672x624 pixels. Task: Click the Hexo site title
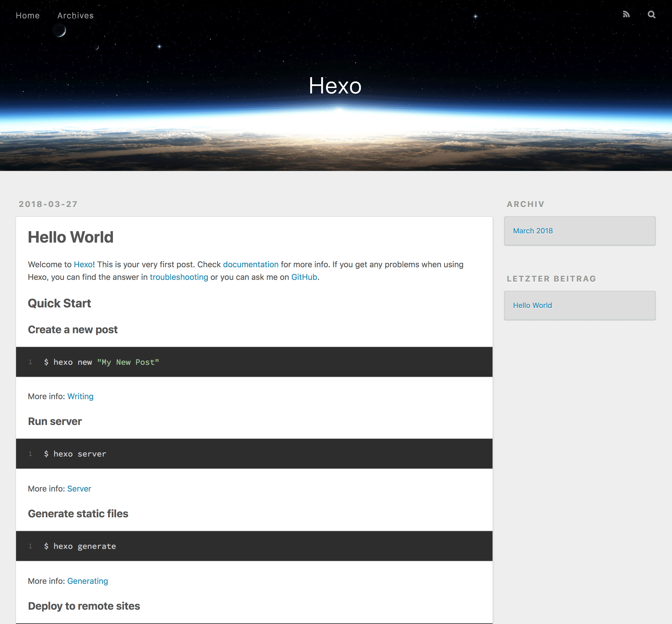click(335, 86)
